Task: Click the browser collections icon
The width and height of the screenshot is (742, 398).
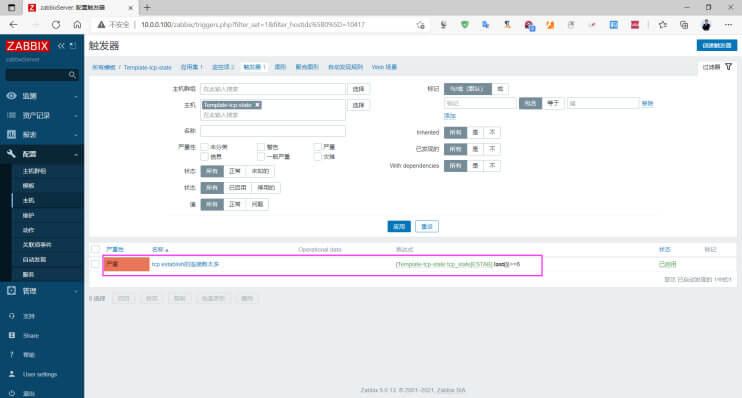Action: click(x=684, y=25)
